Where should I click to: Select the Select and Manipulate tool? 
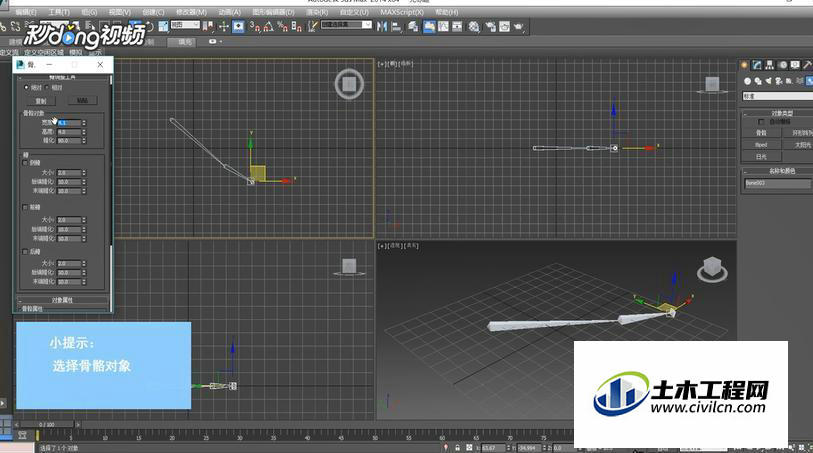pos(223,26)
